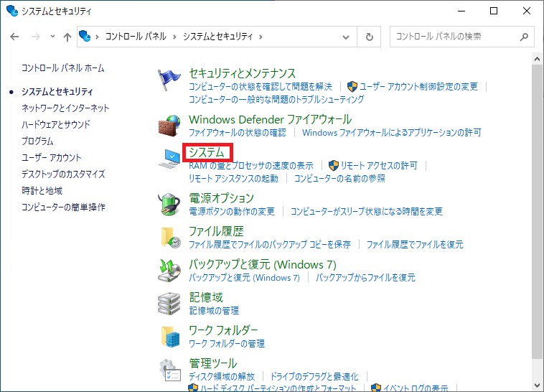Go up one level with up arrow
The height and width of the screenshot is (392, 544).
click(67, 37)
